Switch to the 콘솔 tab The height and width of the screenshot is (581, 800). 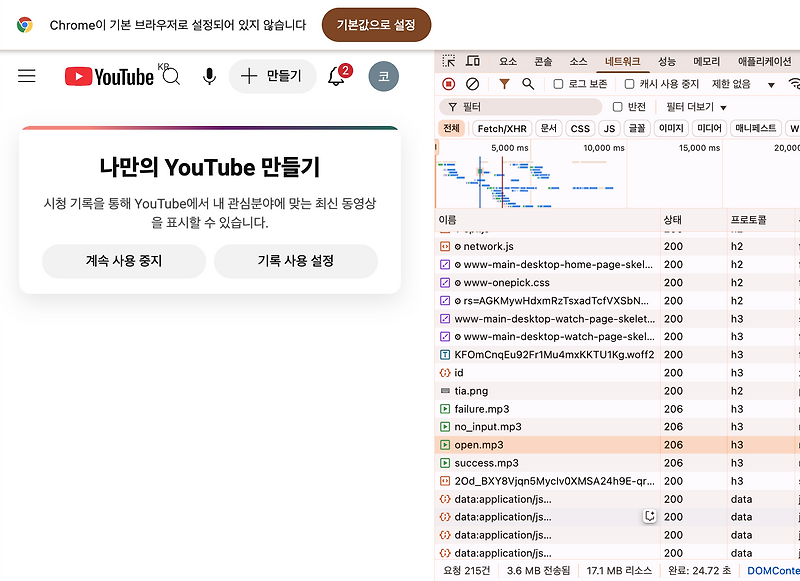tap(543, 62)
